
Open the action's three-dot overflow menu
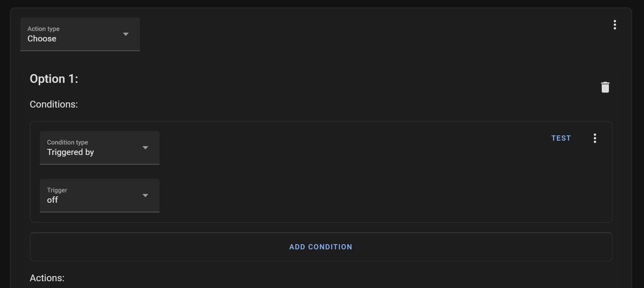pyautogui.click(x=614, y=25)
